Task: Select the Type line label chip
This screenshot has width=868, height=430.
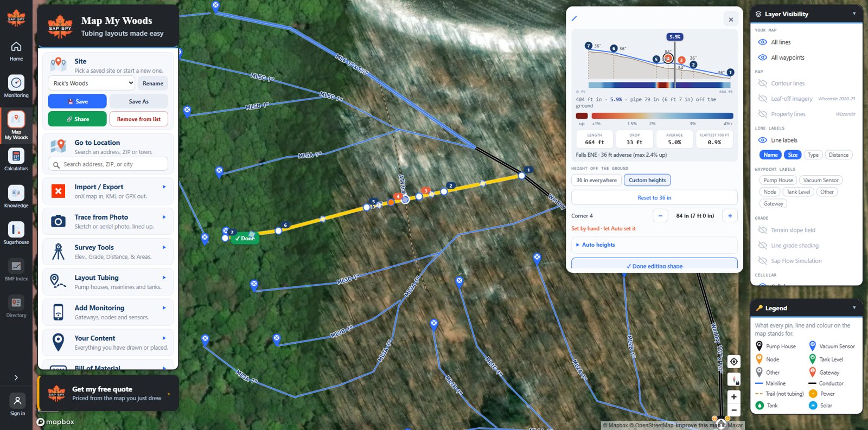Action: click(813, 155)
